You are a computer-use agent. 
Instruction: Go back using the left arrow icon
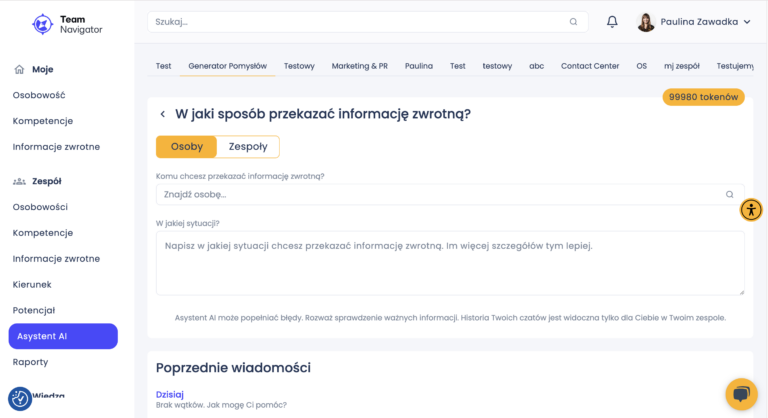tap(163, 114)
